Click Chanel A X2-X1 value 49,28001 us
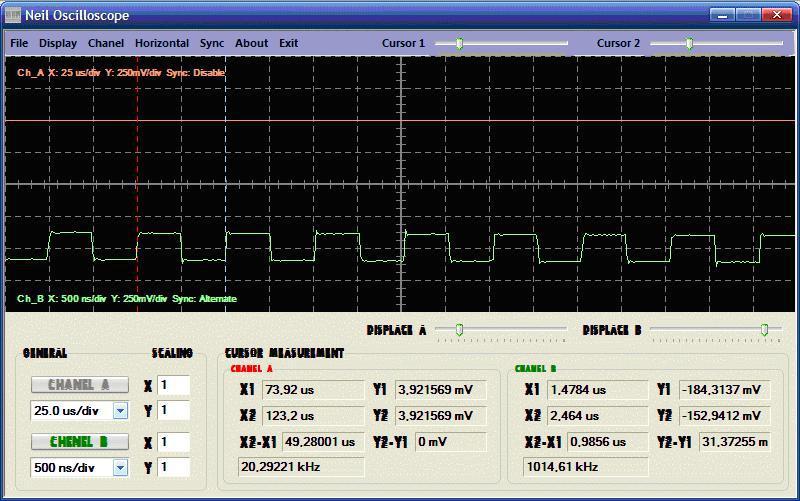This screenshot has width=800, height=501. tap(323, 442)
